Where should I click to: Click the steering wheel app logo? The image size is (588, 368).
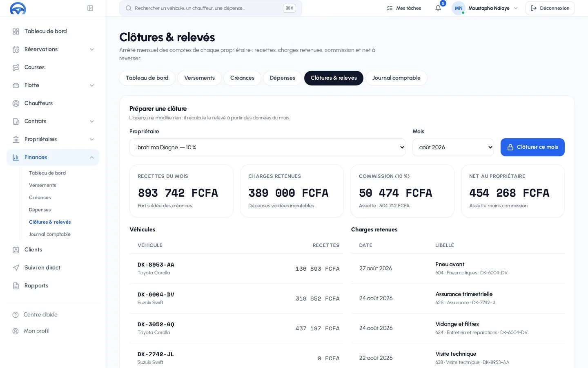(18, 8)
